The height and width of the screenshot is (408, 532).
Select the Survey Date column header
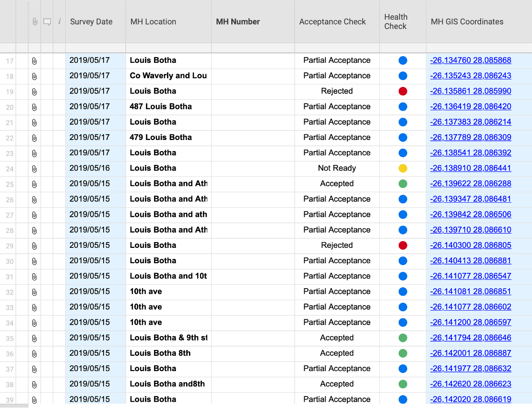click(x=91, y=22)
